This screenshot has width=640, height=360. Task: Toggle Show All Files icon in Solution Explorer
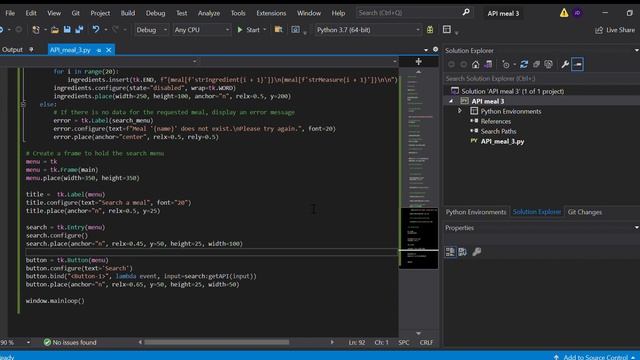[x=549, y=64]
